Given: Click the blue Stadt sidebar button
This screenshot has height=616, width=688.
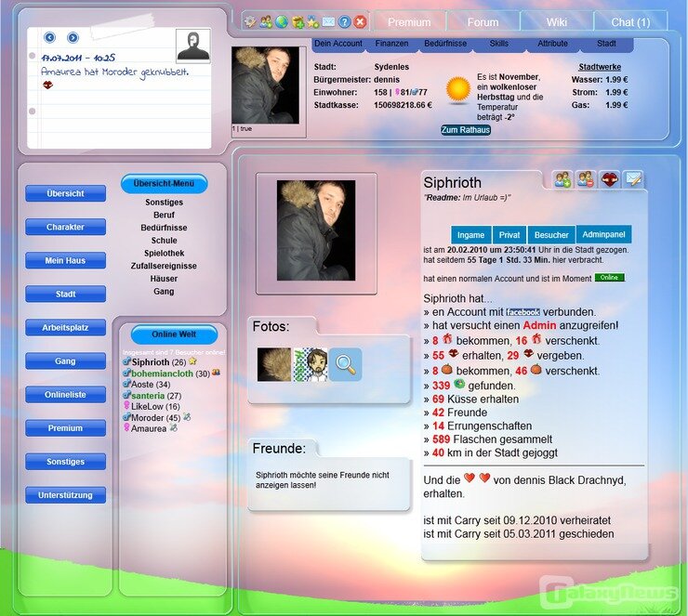Looking at the screenshot, I should [65, 294].
